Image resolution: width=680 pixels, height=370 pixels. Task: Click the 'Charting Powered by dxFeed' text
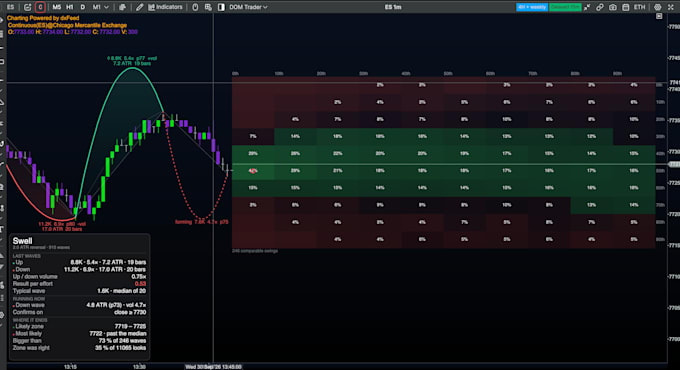43,18
